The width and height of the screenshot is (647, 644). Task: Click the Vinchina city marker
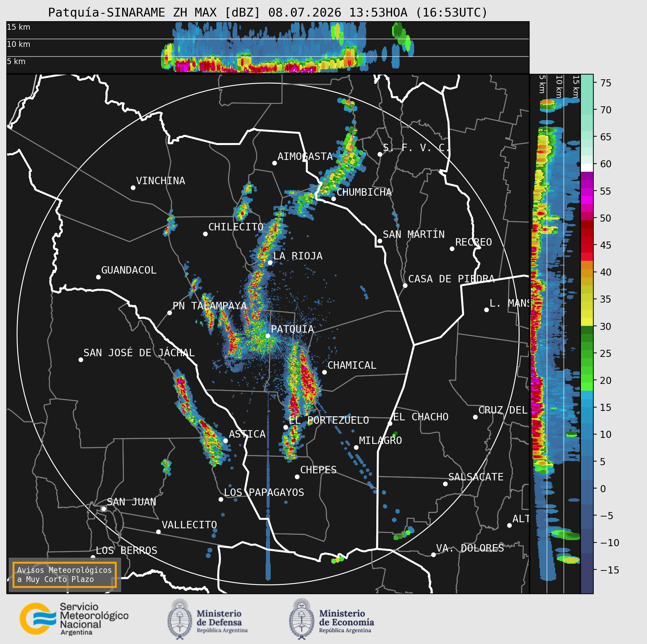click(x=133, y=188)
